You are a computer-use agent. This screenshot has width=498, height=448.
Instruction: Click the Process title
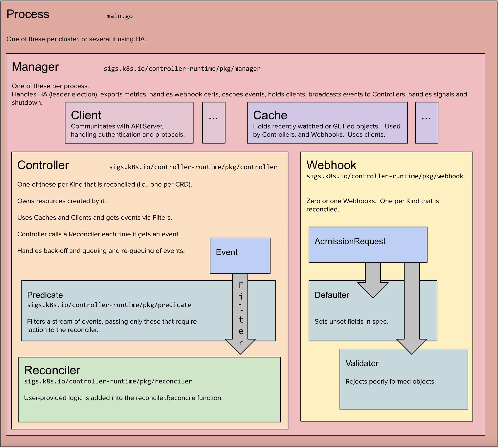28,14
